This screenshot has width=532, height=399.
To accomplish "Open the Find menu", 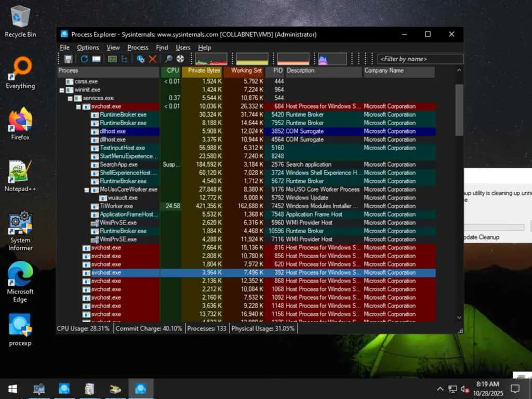I will (162, 47).
